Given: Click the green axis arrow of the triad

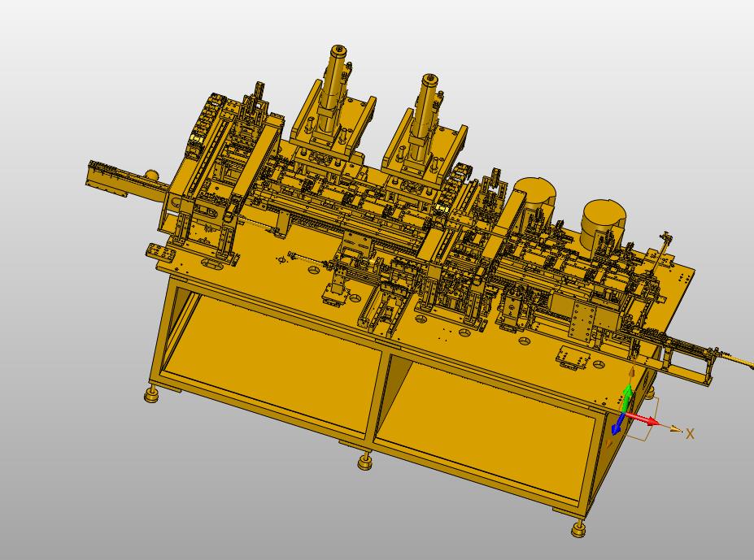Looking at the screenshot, I should [626, 397].
